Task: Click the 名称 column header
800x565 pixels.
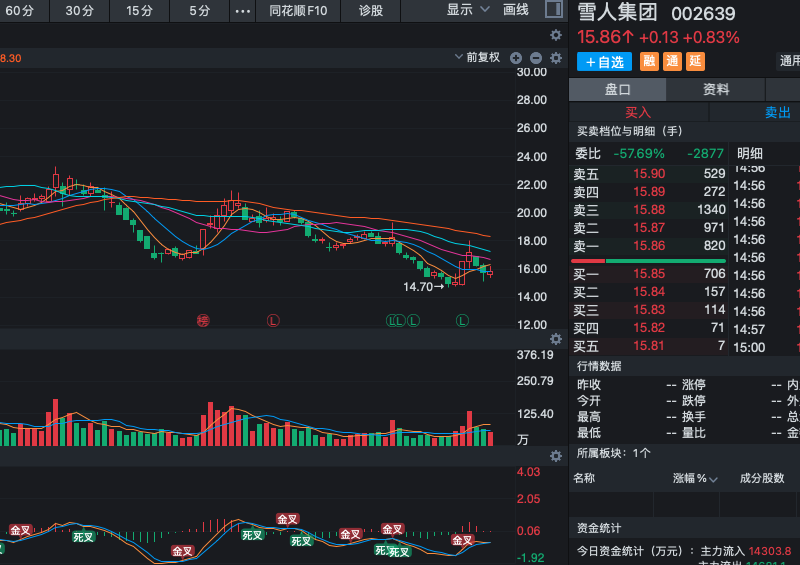Action: (x=584, y=478)
